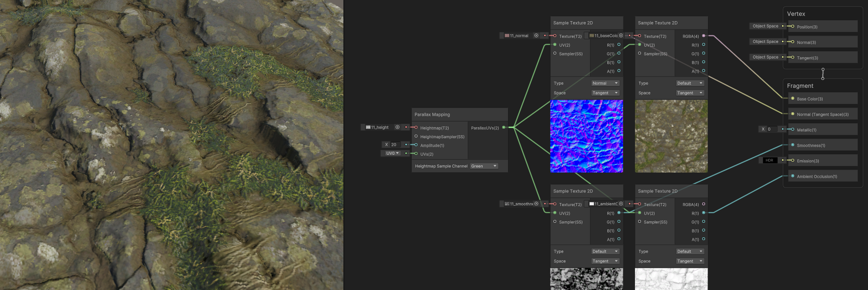Click the UVs(2) port on Parallax Mapping
The image size is (868, 290).
[x=416, y=153]
